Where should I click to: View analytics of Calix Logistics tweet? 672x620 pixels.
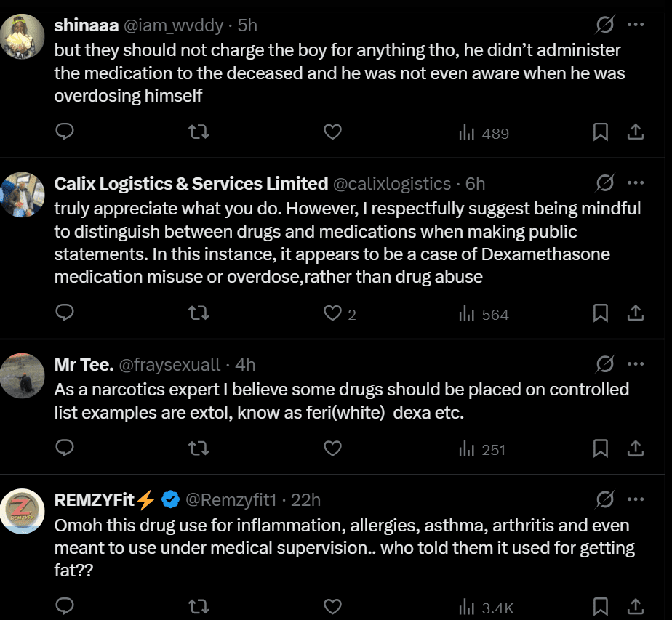(484, 314)
